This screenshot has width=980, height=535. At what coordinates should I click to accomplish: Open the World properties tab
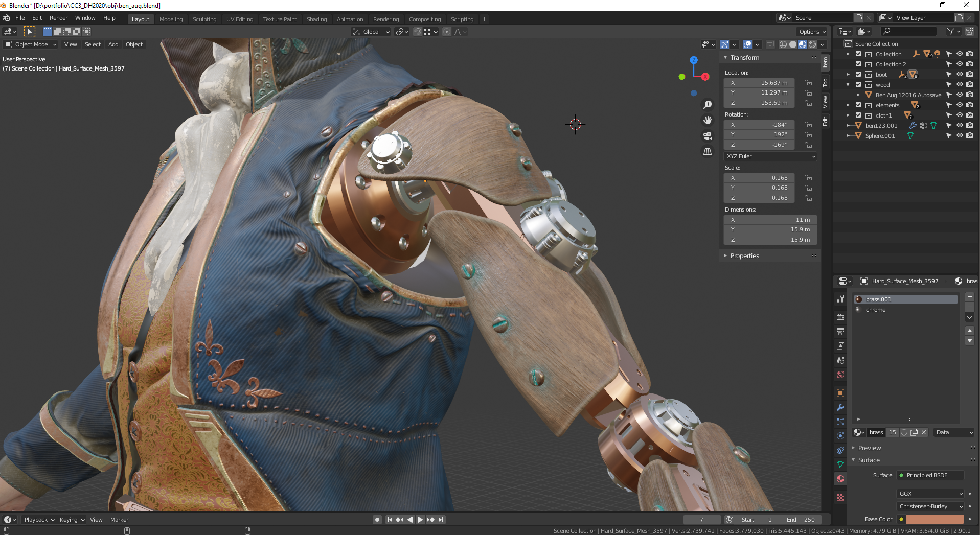(840, 375)
